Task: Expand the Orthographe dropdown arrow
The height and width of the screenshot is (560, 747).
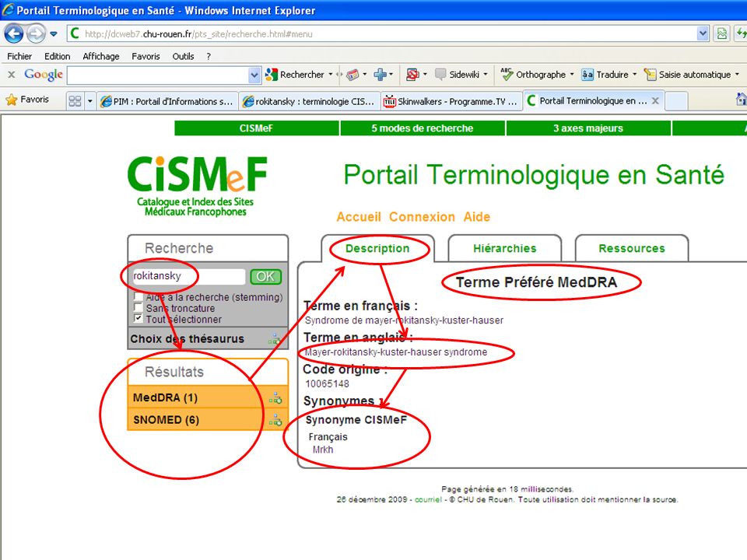Action: [572, 75]
